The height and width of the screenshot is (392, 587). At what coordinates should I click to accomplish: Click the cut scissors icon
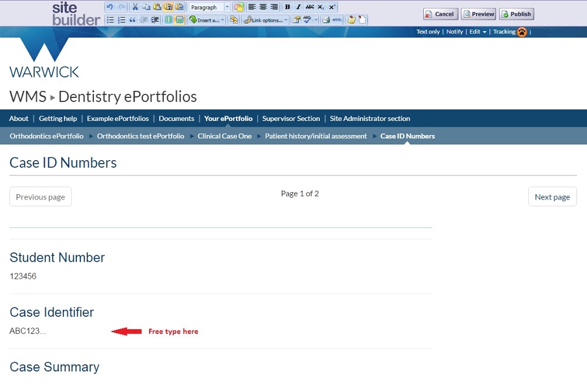(135, 7)
